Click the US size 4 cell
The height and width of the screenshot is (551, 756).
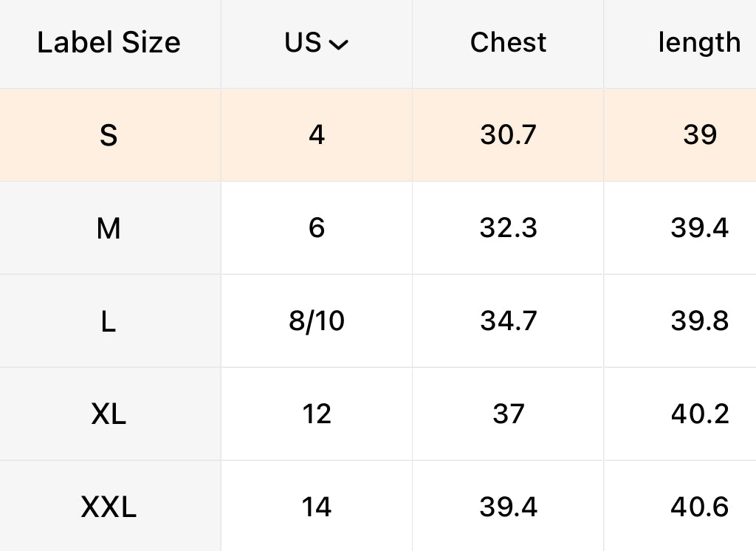click(317, 134)
